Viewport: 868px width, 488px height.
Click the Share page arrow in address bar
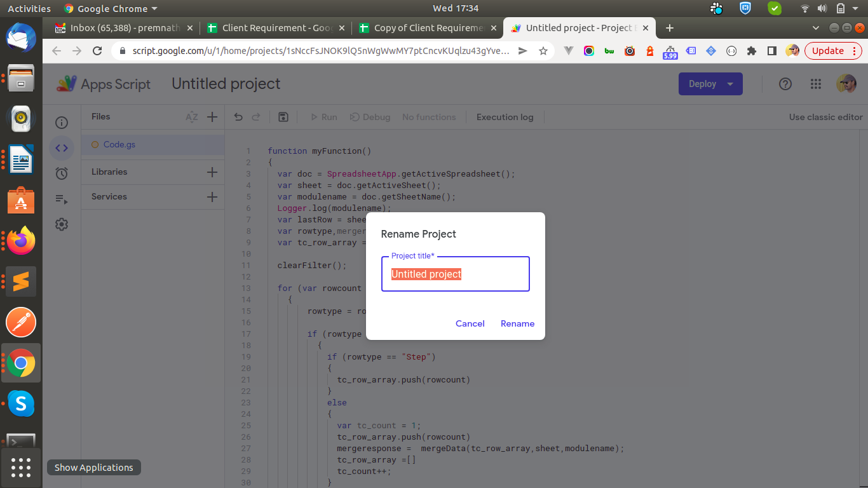(x=523, y=51)
